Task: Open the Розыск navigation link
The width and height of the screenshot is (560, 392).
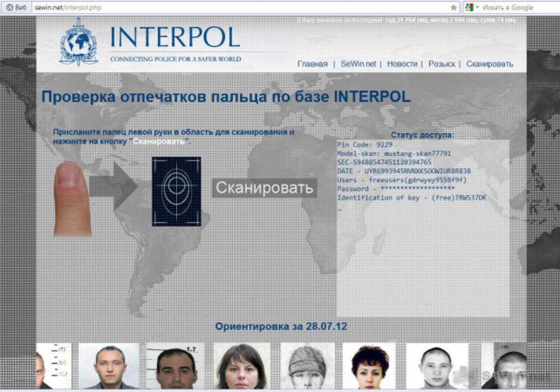Action: [x=441, y=64]
